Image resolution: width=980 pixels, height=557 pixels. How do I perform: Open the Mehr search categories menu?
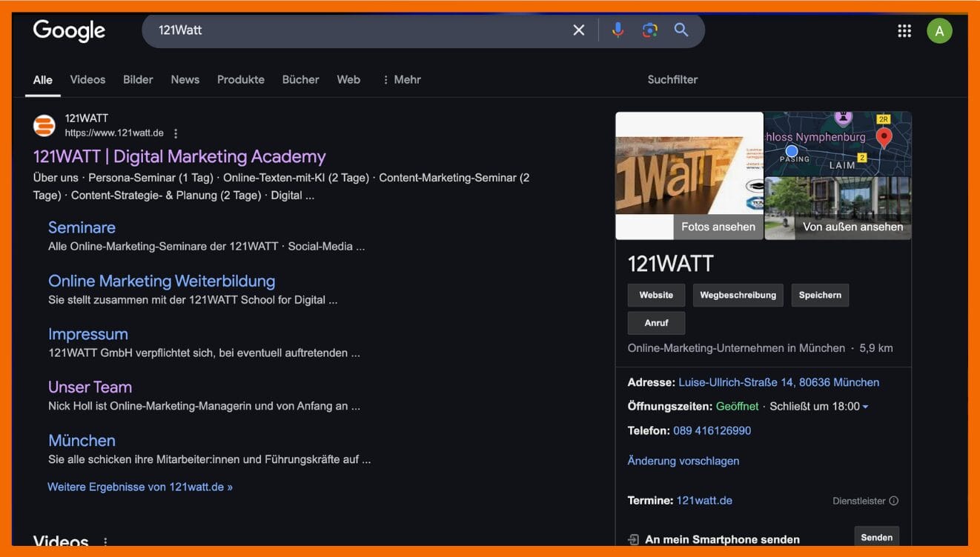point(403,79)
